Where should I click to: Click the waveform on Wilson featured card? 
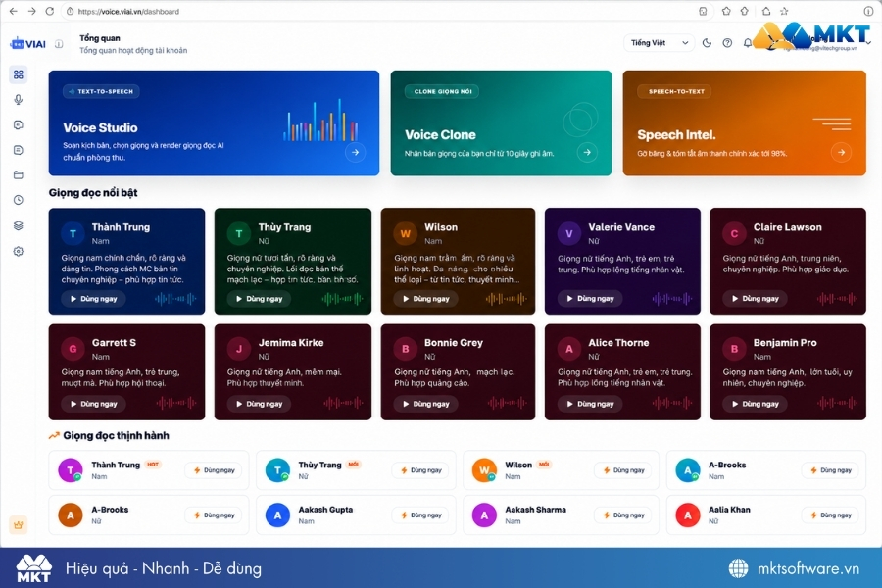point(507,299)
